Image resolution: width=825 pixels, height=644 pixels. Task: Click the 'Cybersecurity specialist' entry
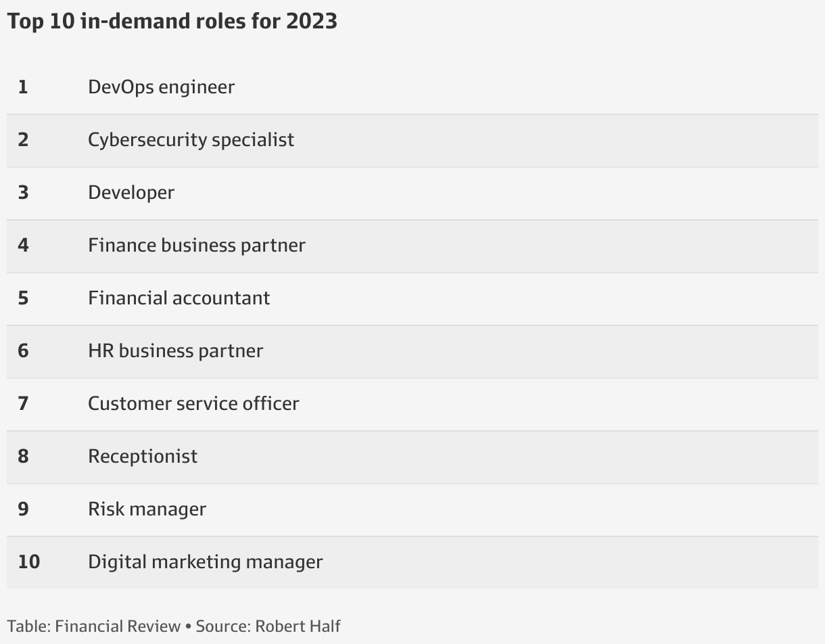point(191,140)
